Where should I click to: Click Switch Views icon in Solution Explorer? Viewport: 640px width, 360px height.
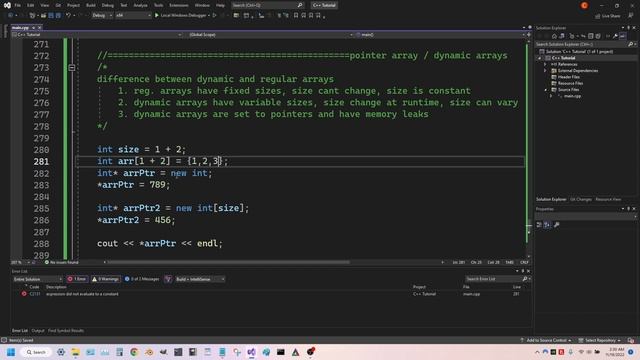[562, 36]
